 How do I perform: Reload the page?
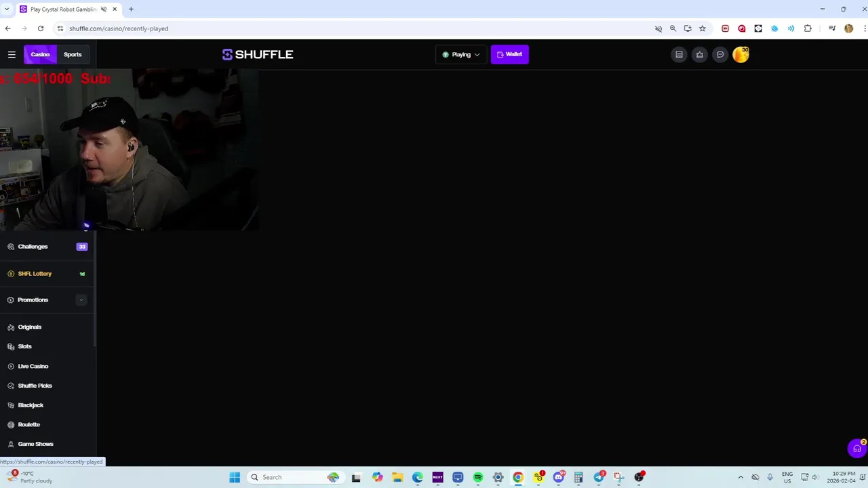tap(41, 28)
